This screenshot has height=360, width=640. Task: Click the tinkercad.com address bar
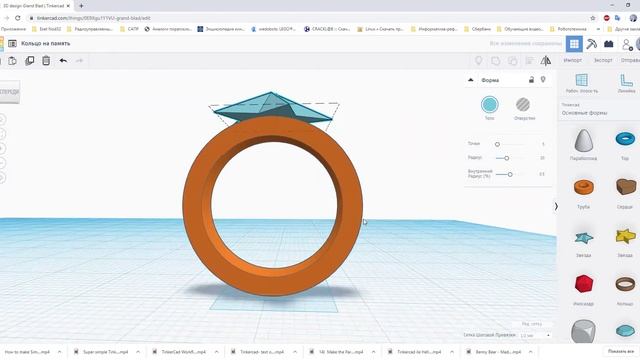(306, 18)
